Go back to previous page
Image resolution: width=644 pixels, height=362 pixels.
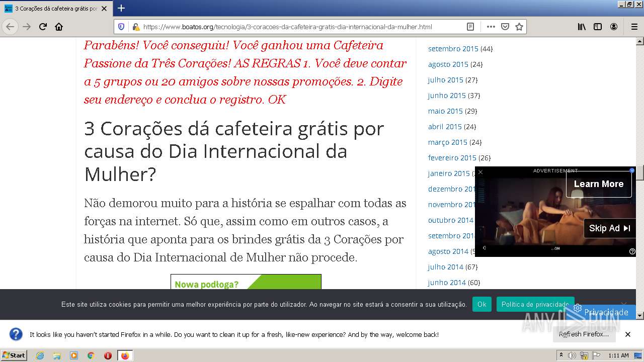(x=10, y=27)
